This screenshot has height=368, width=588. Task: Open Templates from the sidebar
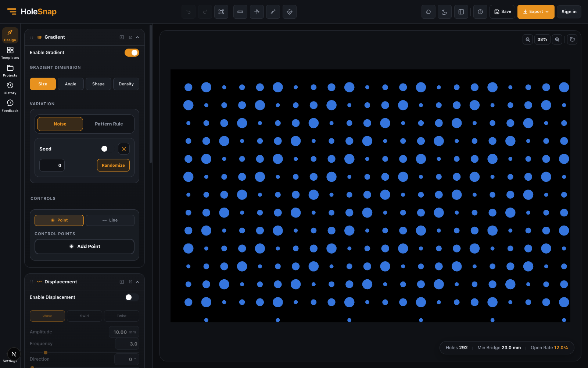(x=10, y=53)
